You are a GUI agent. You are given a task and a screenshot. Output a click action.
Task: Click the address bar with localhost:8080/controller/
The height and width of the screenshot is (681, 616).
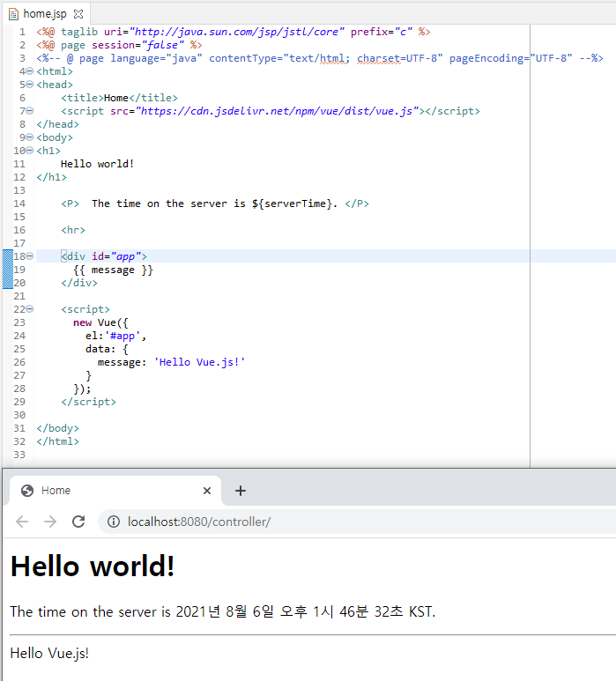(x=356, y=522)
